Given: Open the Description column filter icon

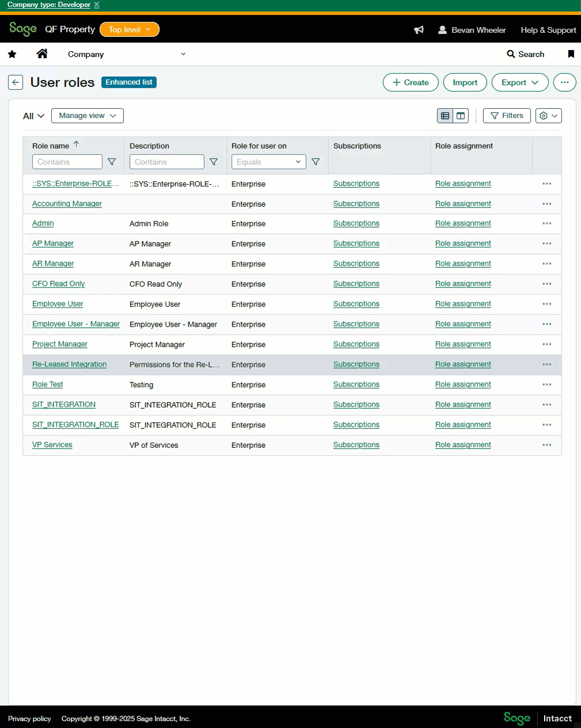Looking at the screenshot, I should pos(214,162).
